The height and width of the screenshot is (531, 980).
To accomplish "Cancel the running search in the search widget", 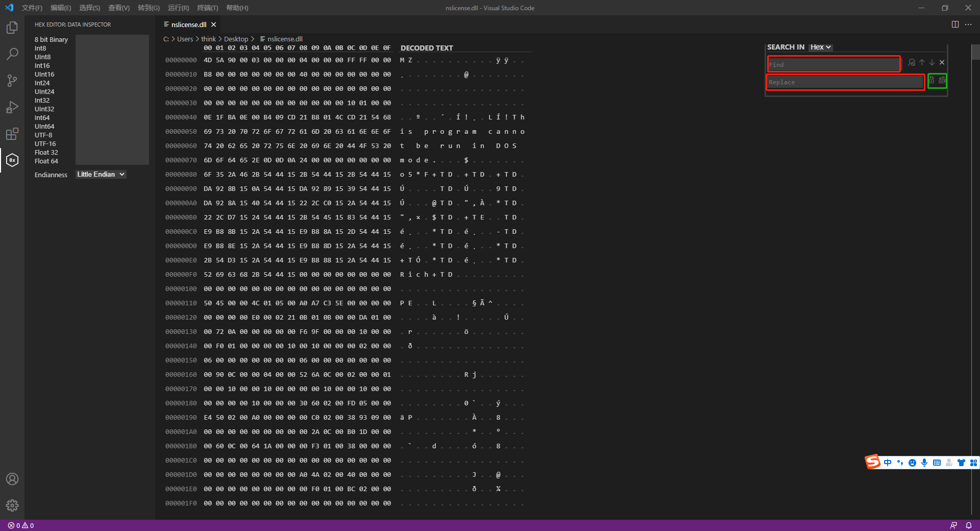I will click(912, 62).
